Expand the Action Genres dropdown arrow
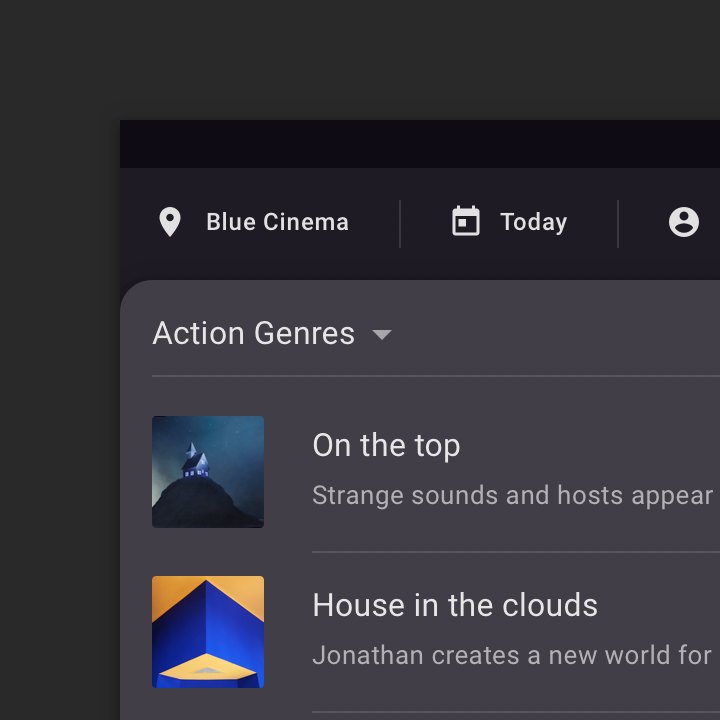Image resolution: width=720 pixels, height=720 pixels. 382,334
